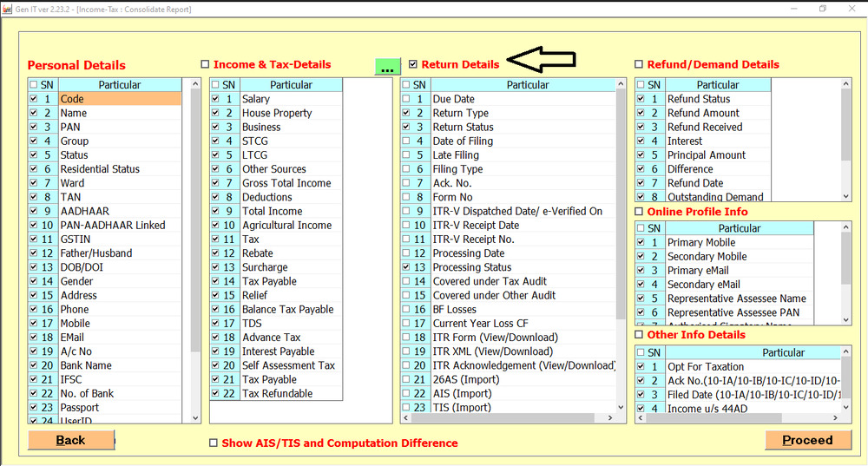The width and height of the screenshot is (868, 466).
Task: Click the green ellipsis button
Action: point(388,67)
